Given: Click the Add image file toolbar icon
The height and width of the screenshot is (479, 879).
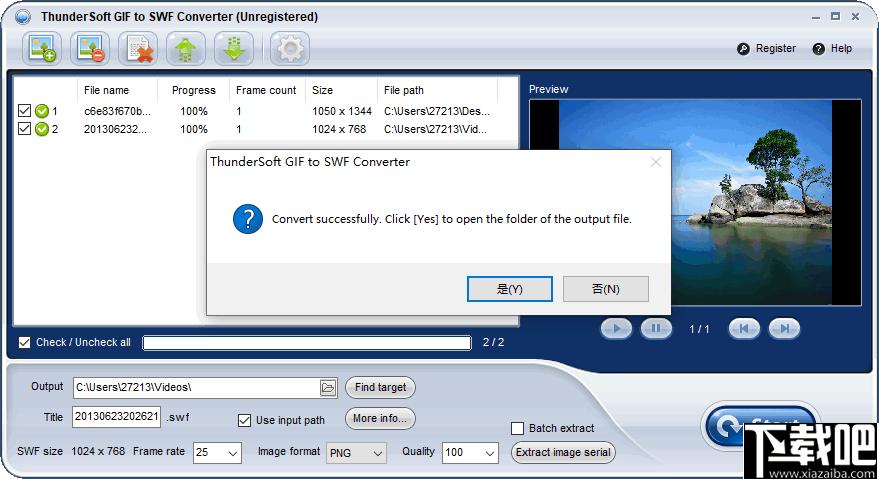Looking at the screenshot, I should pyautogui.click(x=41, y=49).
